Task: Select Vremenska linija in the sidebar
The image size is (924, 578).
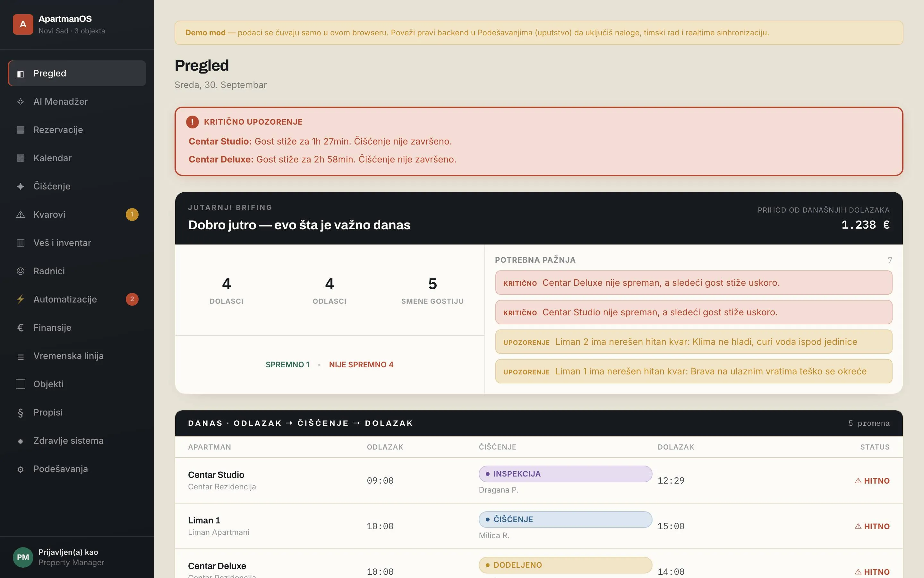Action: pyautogui.click(x=77, y=356)
